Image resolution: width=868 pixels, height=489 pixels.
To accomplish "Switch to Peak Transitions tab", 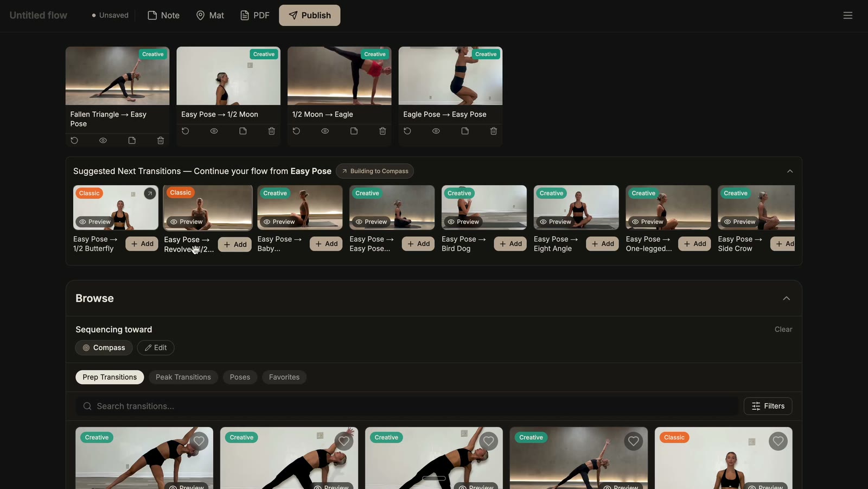I will pos(183,377).
